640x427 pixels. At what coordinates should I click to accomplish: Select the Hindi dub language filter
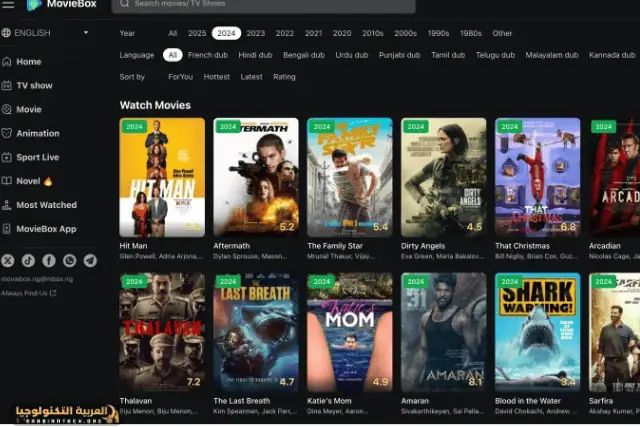(x=255, y=55)
